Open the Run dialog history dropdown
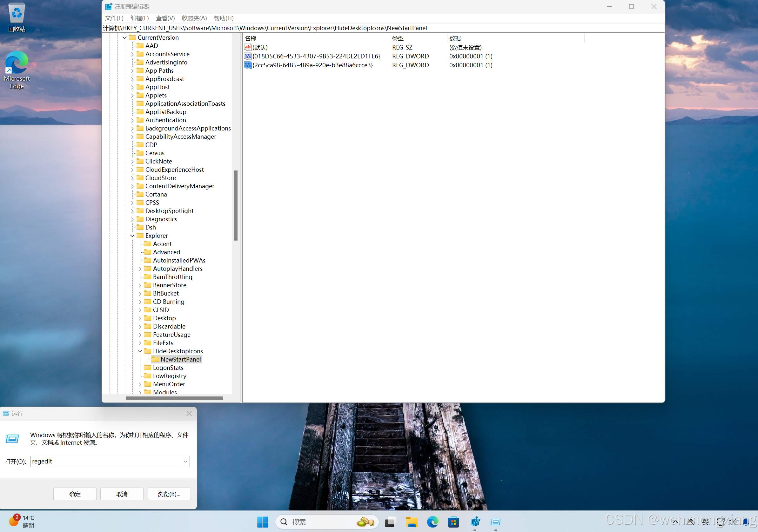 [185, 462]
